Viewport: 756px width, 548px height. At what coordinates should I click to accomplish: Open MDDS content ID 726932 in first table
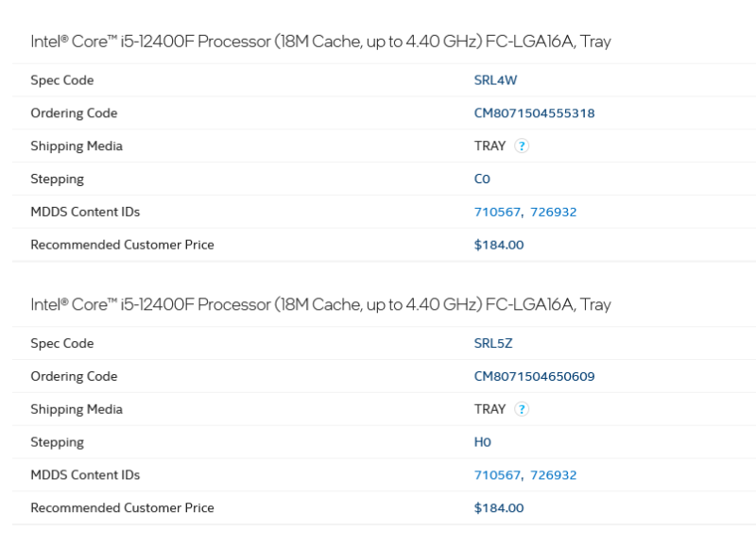pyautogui.click(x=553, y=212)
